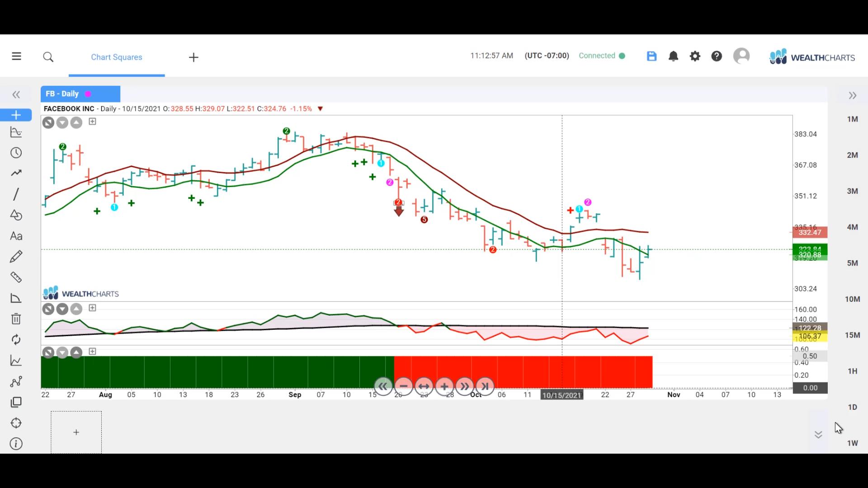The image size is (868, 488).
Task: Select the node path tool
Action: click(16, 381)
